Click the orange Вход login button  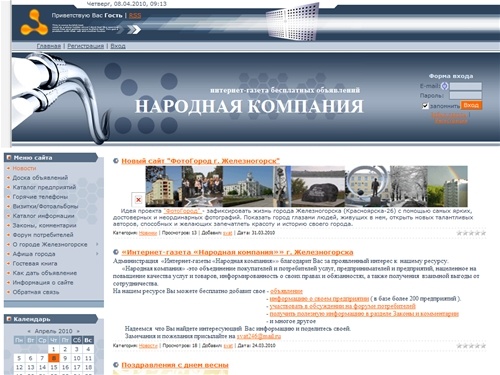[471, 105]
